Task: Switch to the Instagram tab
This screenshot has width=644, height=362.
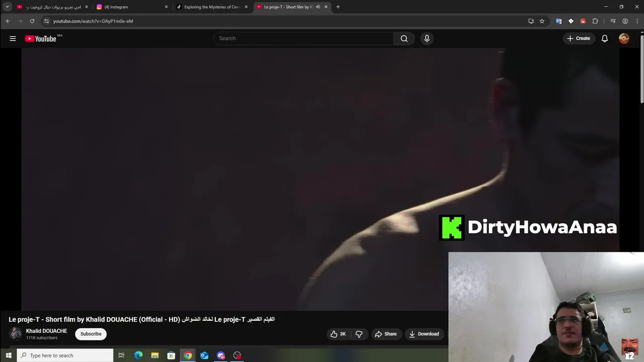Action: tap(132, 7)
